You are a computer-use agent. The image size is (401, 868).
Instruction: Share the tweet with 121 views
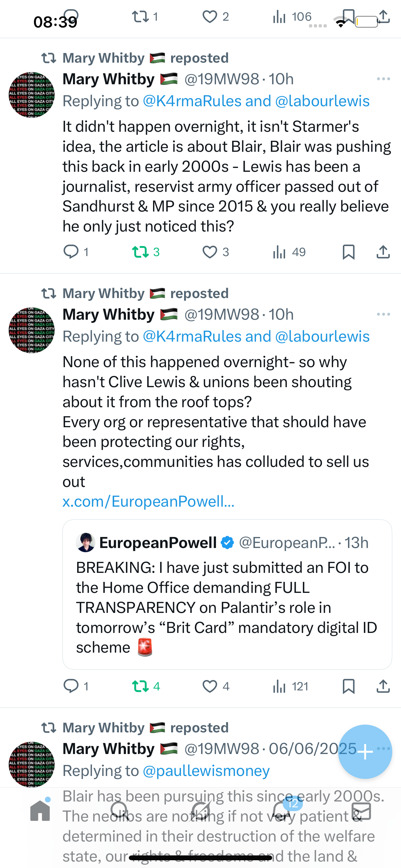point(383,687)
